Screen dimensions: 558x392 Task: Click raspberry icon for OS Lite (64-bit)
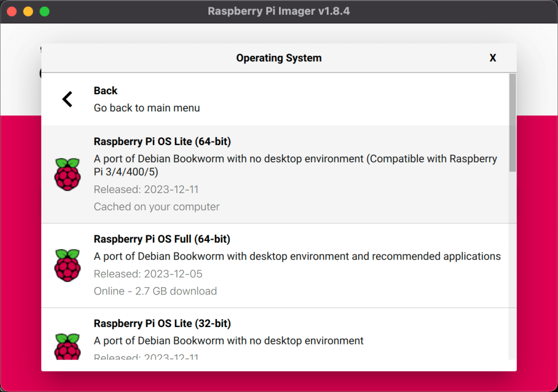(67, 174)
